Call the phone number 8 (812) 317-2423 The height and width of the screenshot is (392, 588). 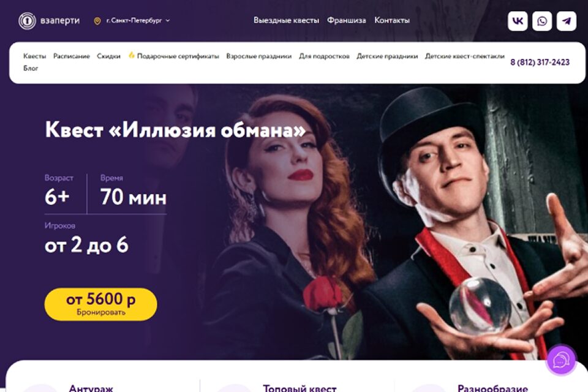(x=540, y=62)
